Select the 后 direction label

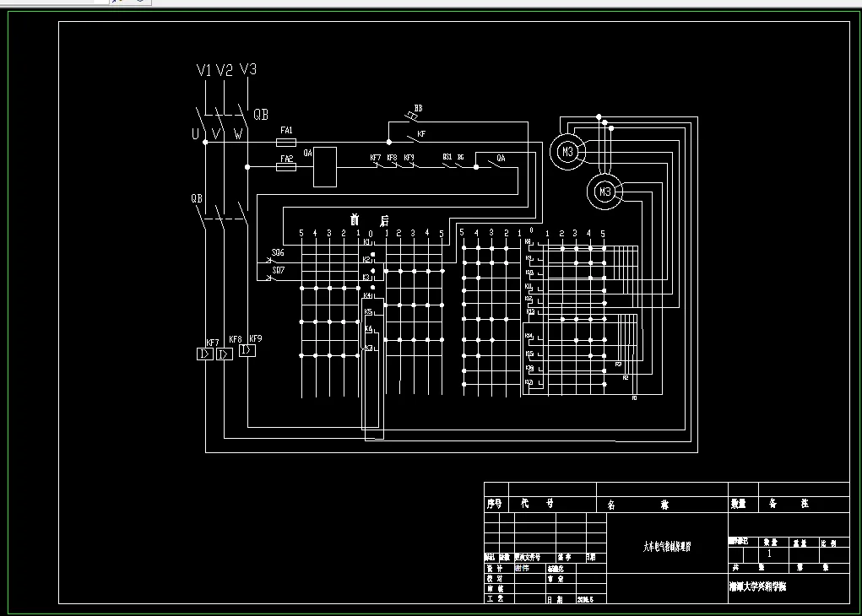coord(384,221)
